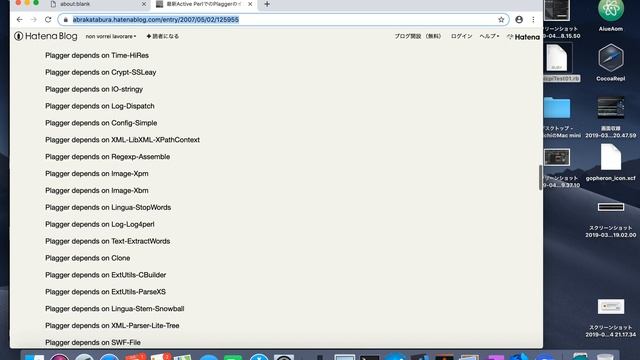Click the 'ExtUtils-CBuilder' dependency line

(x=105, y=275)
